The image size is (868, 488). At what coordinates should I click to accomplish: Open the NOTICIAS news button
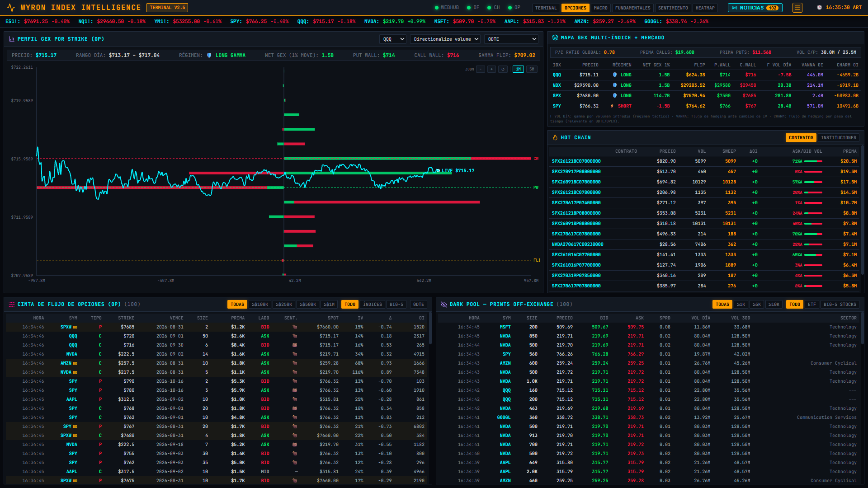755,8
